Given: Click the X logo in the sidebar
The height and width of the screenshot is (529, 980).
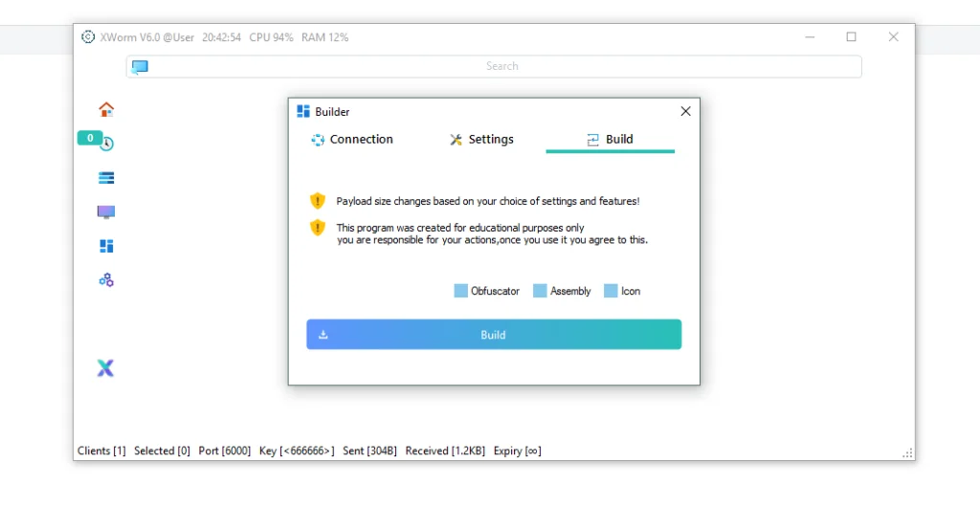Looking at the screenshot, I should point(105,368).
